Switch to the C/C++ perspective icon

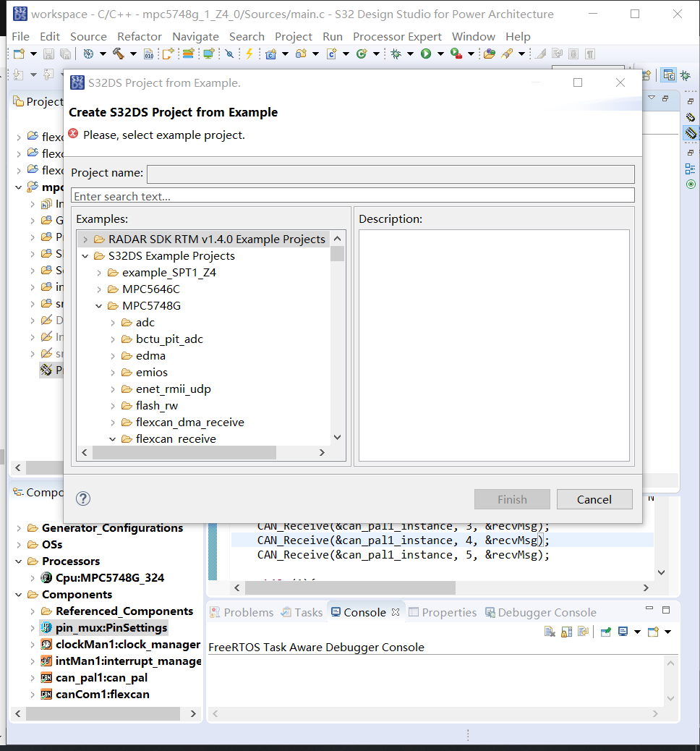(x=668, y=75)
